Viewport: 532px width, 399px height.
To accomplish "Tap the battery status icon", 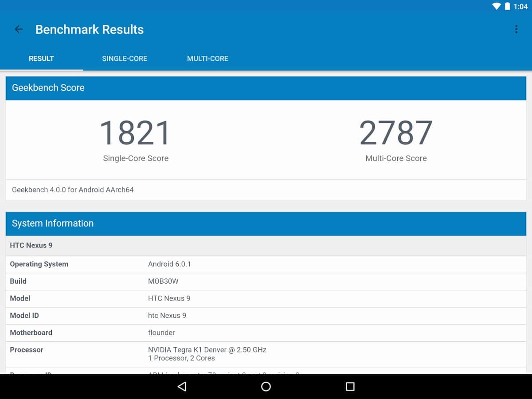I will [x=508, y=7].
